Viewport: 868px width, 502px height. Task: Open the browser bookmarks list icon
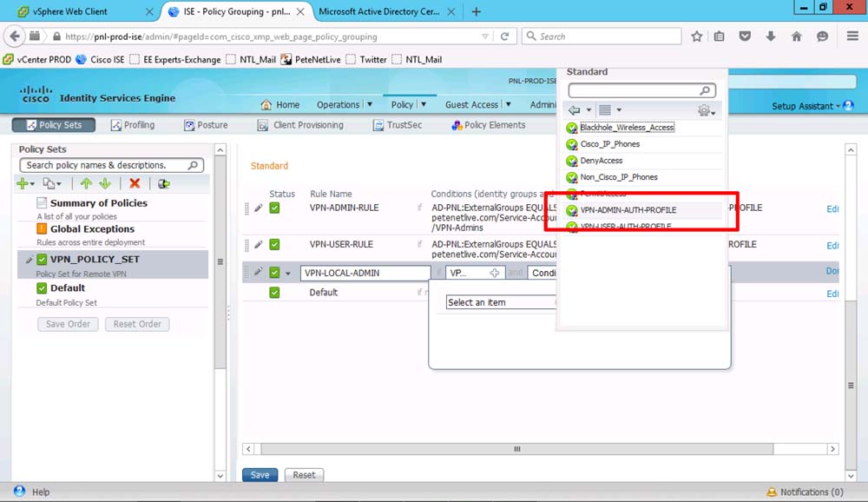coord(719,36)
